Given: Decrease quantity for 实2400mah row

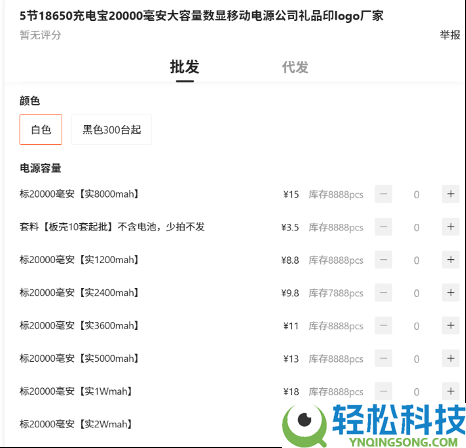Looking at the screenshot, I should click(383, 293).
